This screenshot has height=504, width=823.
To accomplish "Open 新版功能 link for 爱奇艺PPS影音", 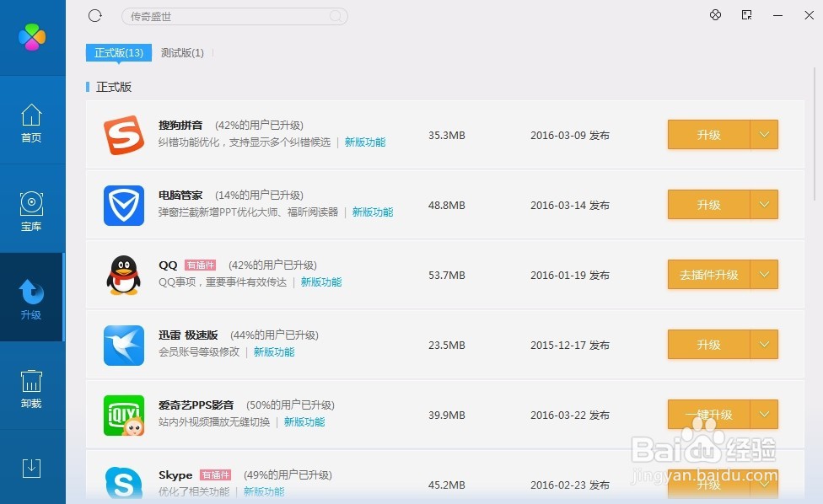I will click(x=304, y=421).
